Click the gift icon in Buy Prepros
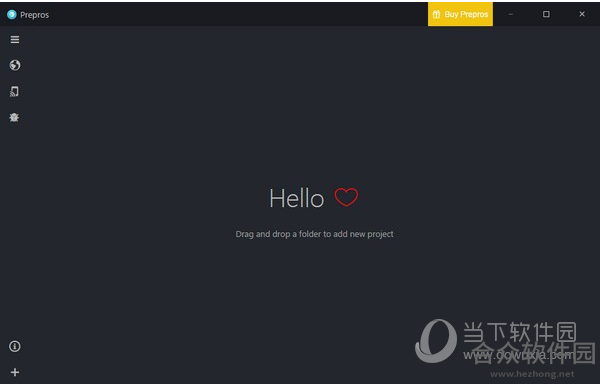This screenshot has height=384, width=600. point(436,15)
